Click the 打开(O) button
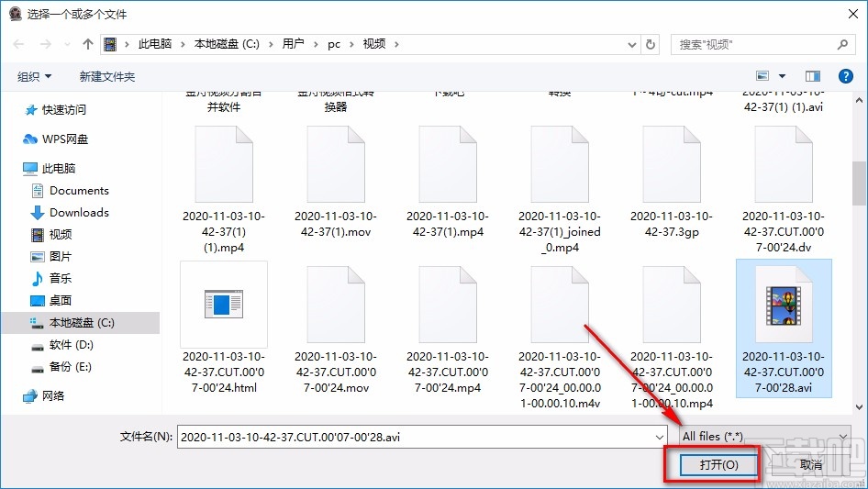Screen dimensions: 868x489 (x=718, y=464)
